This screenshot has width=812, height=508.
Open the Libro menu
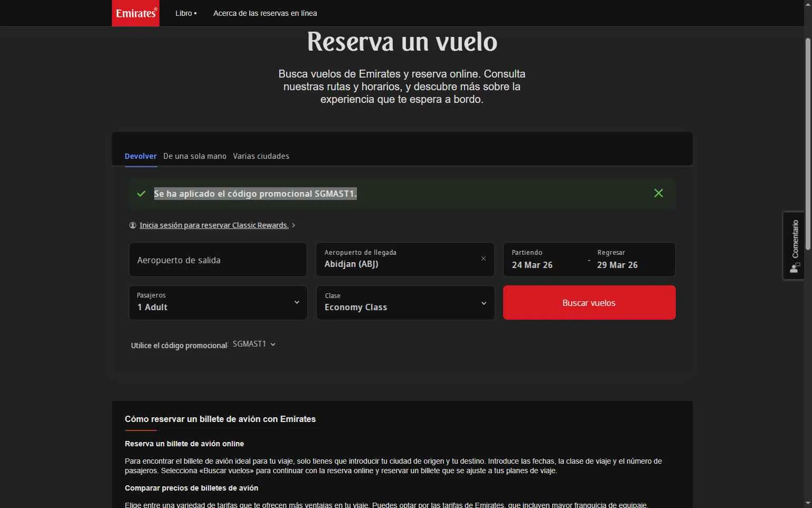click(x=186, y=13)
